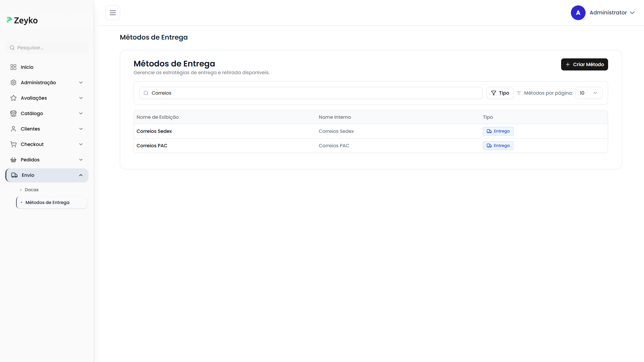Select Métodos de Entrega in sidebar
This screenshot has height=362, width=644.
47,203
